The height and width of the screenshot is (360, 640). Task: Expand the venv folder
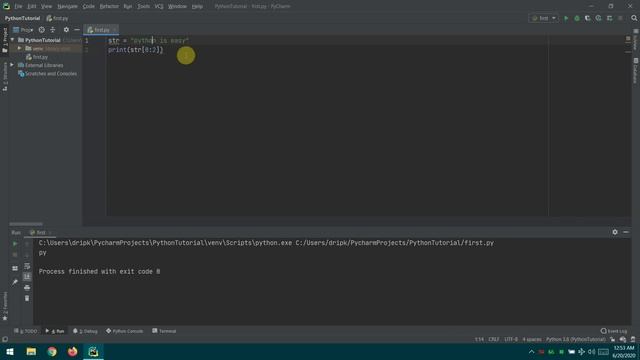[x=19, y=49]
